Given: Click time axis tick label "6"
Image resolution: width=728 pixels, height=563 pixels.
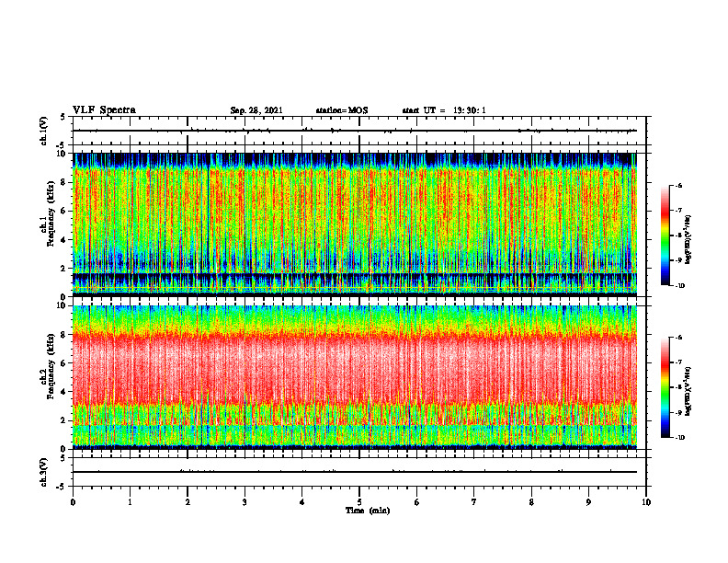Looking at the screenshot, I should point(417,502).
